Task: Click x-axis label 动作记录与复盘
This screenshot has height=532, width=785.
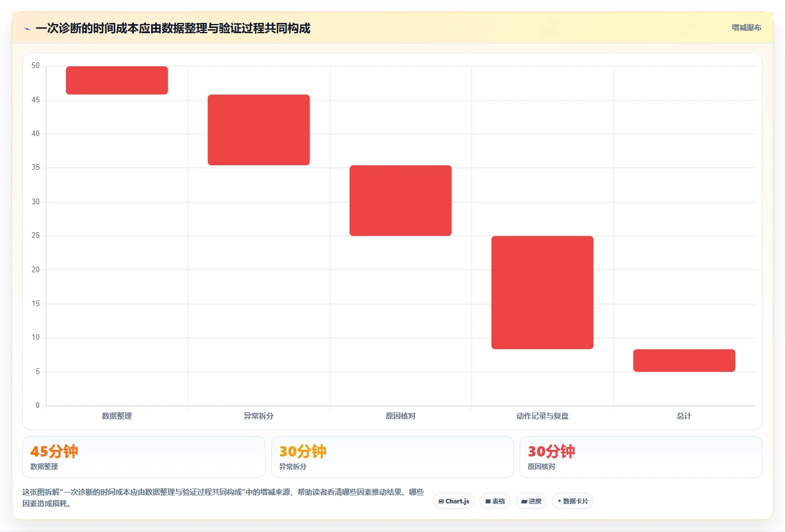Action: [542, 416]
